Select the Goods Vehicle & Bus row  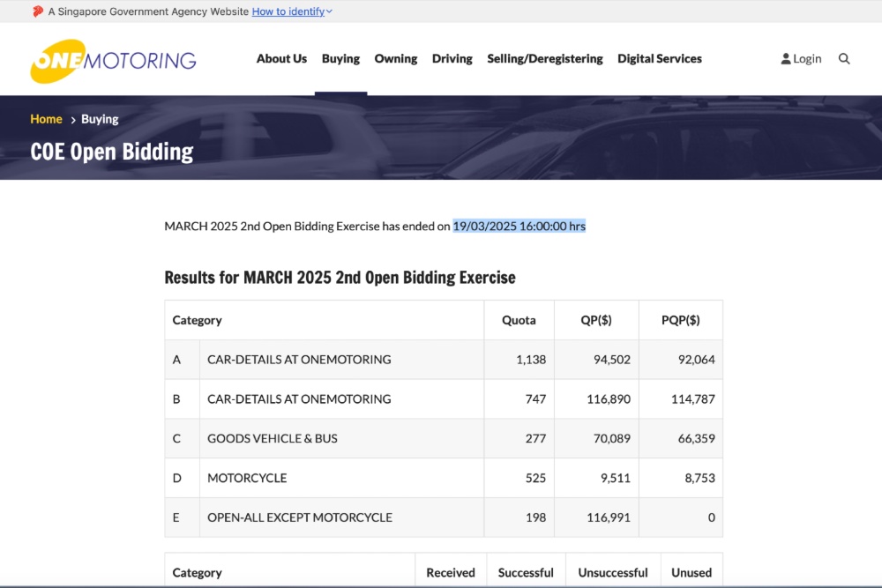pos(273,438)
